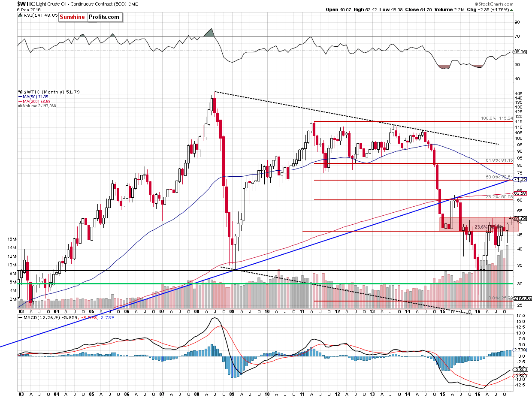This screenshot has width=532, height=398.
Task: Click the 90 RSI axis label
Action: pos(517,22)
